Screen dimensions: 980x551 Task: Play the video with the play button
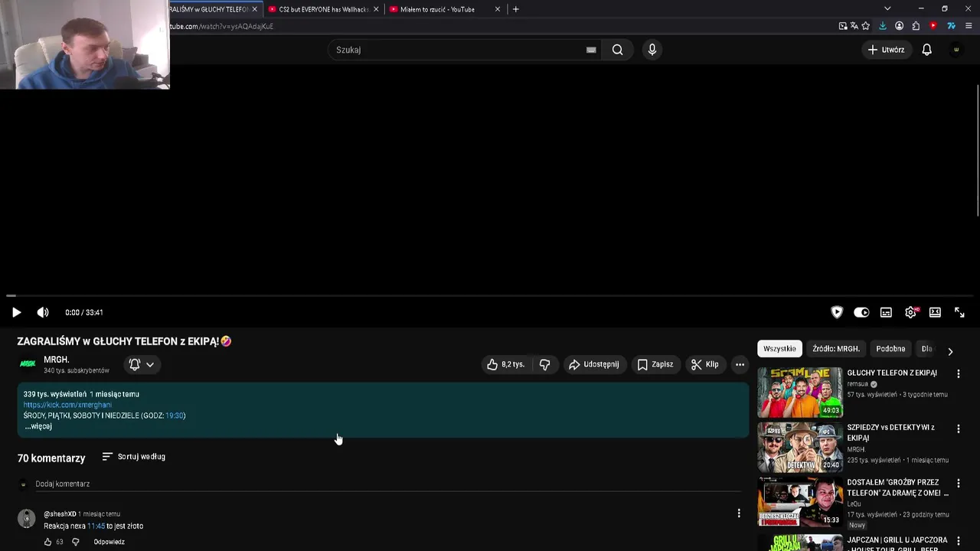[16, 312]
